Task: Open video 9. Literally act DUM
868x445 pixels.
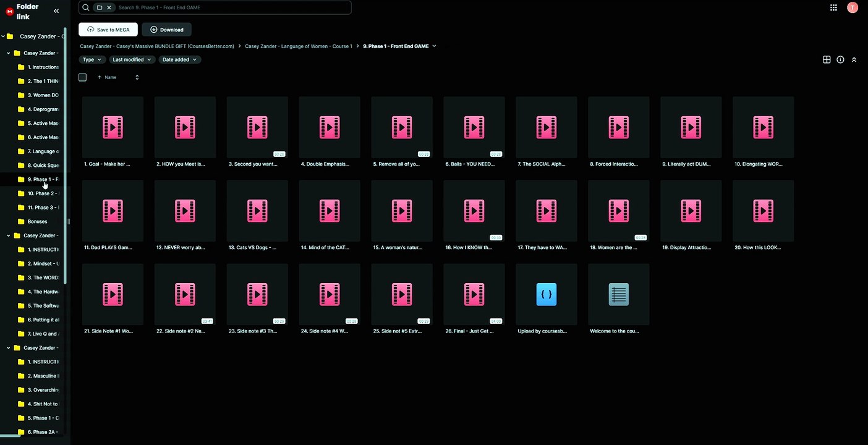Action: click(691, 132)
